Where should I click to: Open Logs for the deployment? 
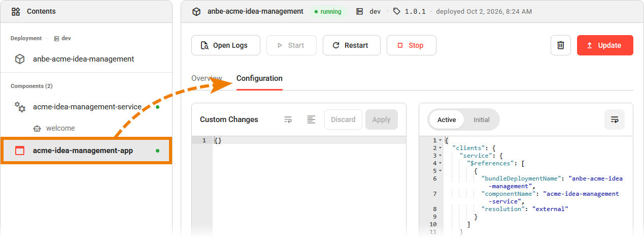pyautogui.click(x=226, y=45)
